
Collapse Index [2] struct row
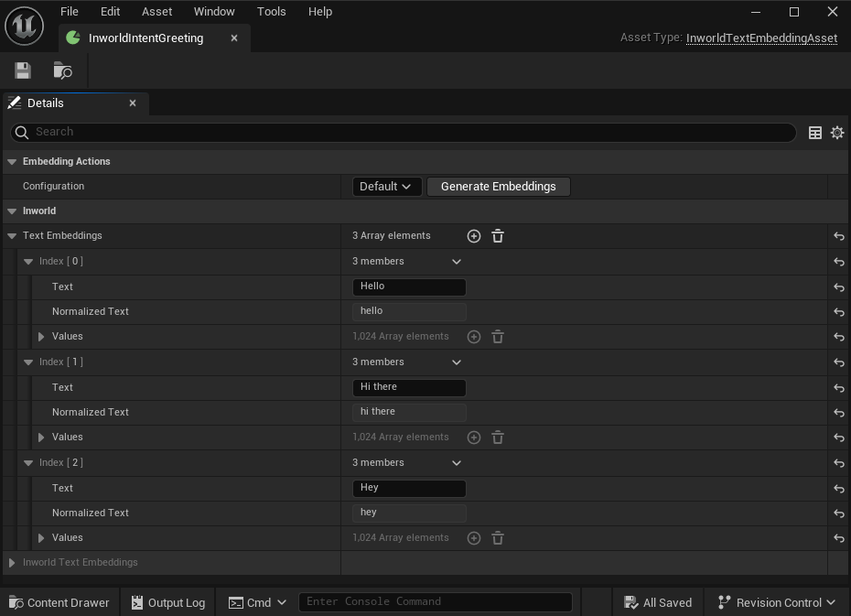(x=28, y=463)
